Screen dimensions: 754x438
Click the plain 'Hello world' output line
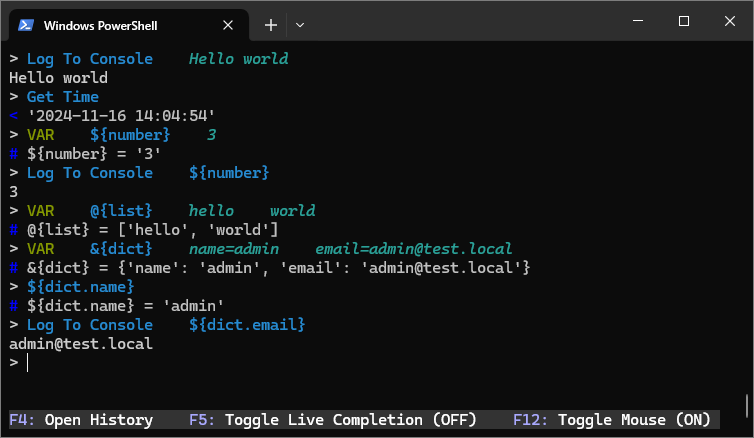click(x=58, y=78)
